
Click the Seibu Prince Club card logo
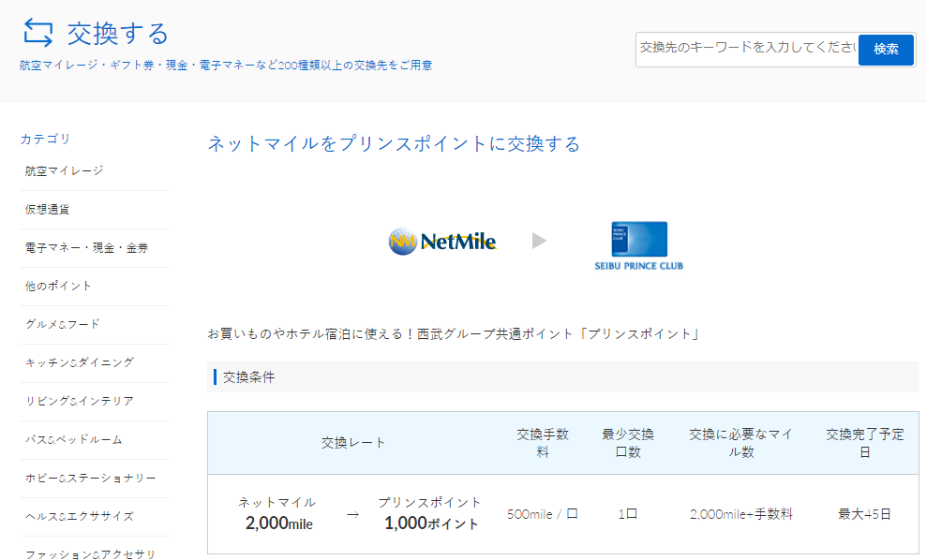[x=638, y=246]
